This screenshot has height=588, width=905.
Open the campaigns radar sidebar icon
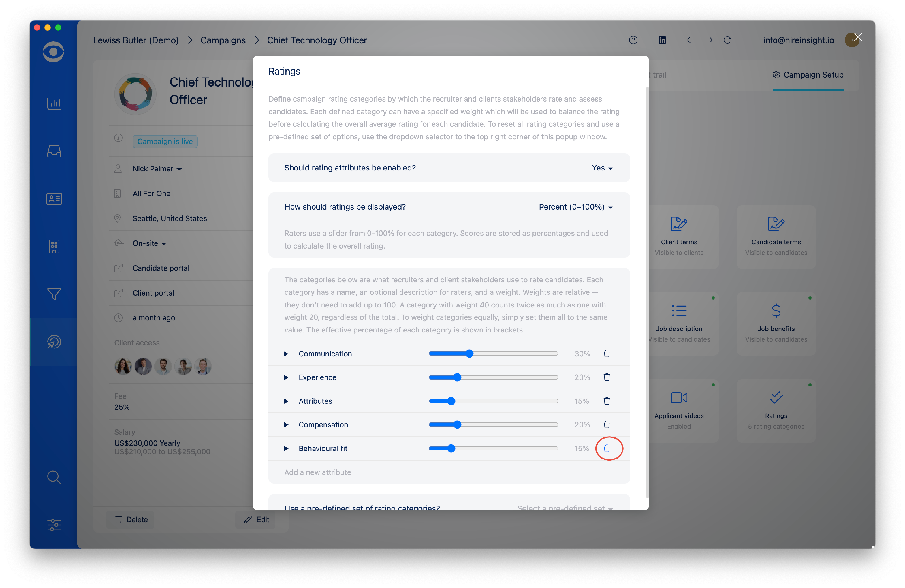point(54,342)
